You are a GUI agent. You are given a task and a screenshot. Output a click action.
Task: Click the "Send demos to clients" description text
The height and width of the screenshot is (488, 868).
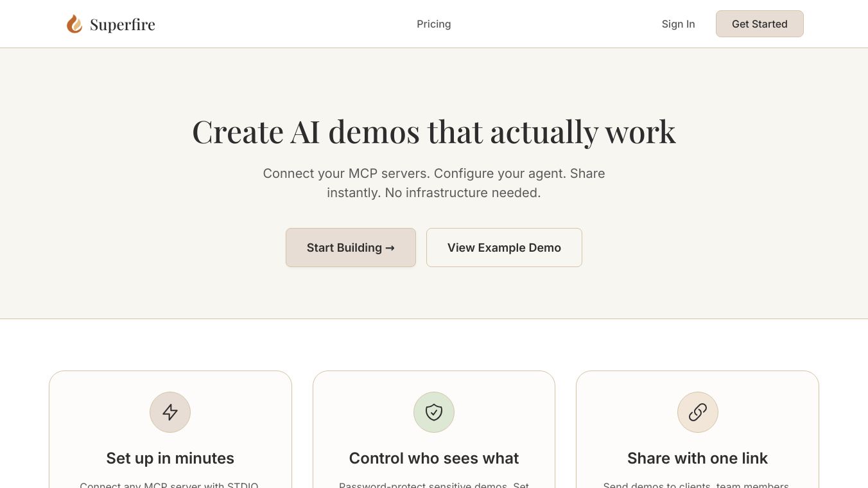(697, 485)
